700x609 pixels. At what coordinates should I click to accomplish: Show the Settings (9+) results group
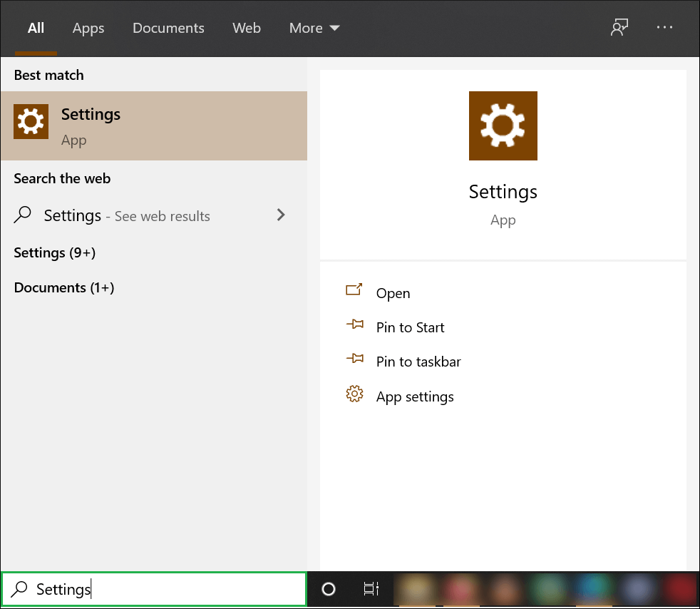(x=54, y=252)
